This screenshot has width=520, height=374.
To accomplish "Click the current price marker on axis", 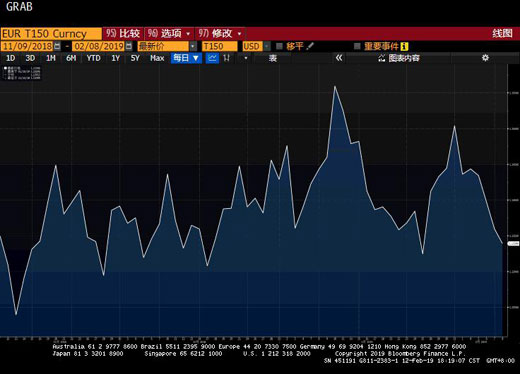I will (x=513, y=244).
